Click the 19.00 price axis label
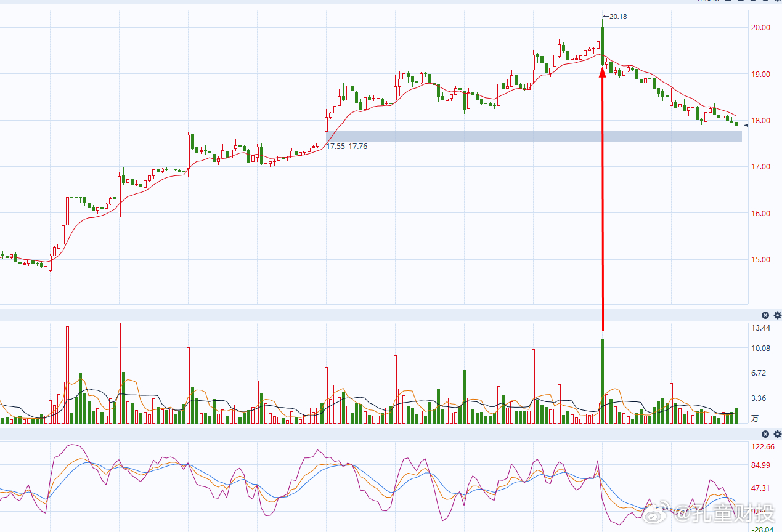The height and width of the screenshot is (532, 782). click(760, 74)
